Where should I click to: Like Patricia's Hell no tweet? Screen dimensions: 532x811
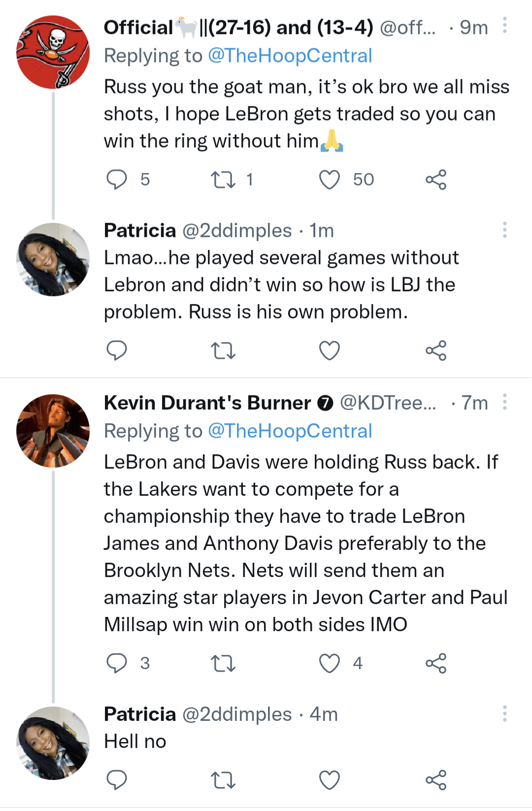click(330, 780)
